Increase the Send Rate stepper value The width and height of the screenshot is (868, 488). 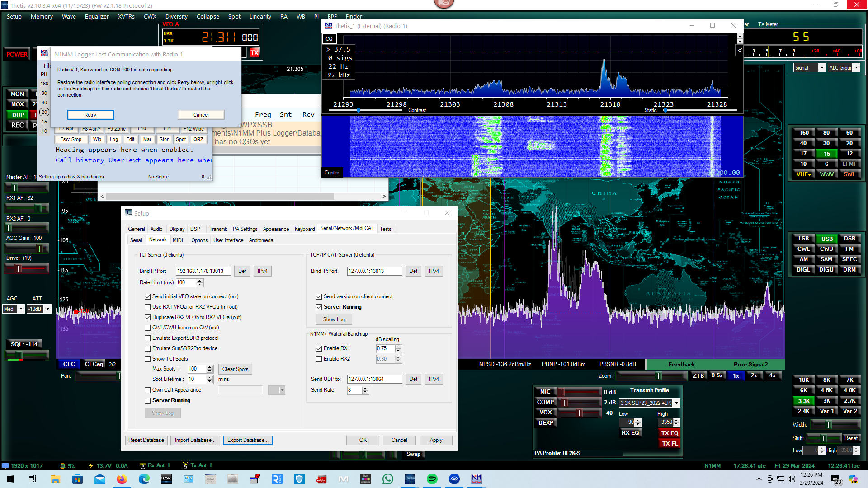365,388
